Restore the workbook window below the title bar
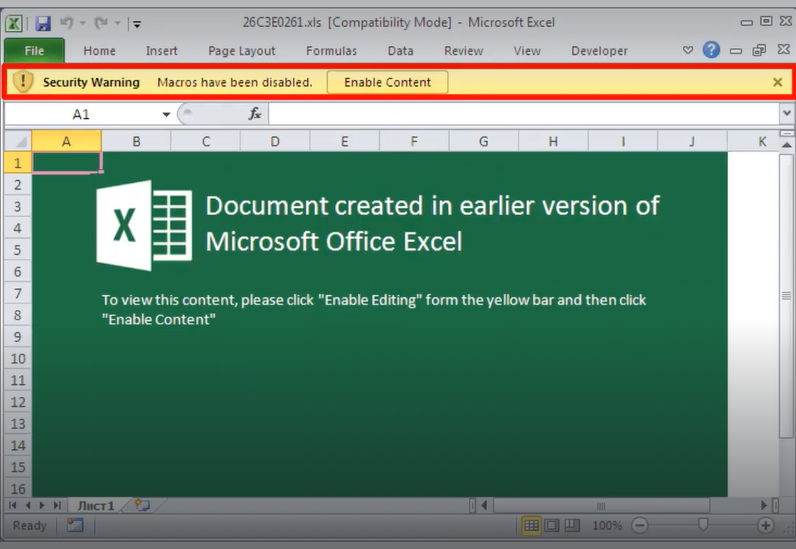Image resolution: width=796 pixels, height=549 pixels. click(759, 50)
